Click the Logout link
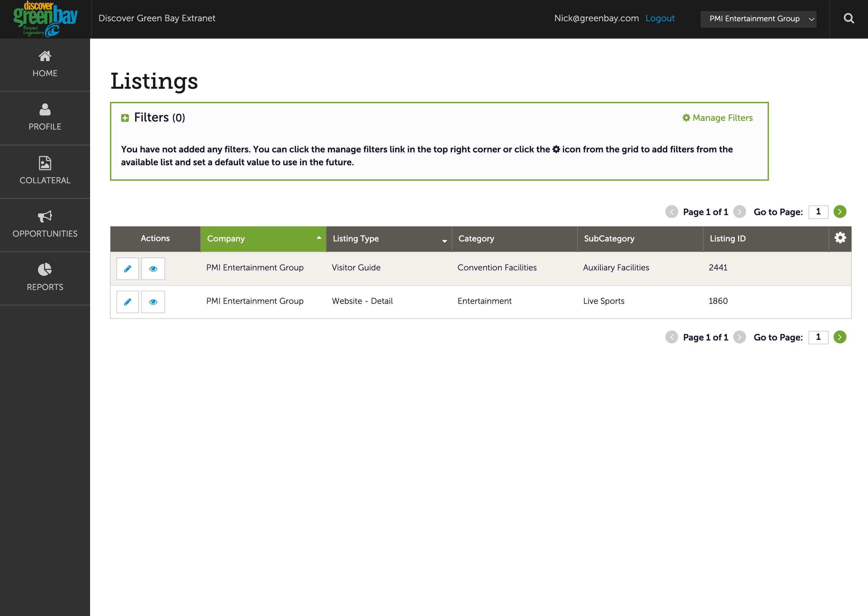 pos(660,18)
